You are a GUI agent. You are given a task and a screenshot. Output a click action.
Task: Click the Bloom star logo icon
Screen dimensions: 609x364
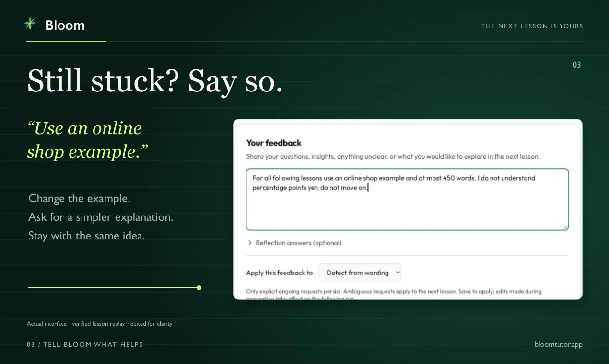(x=30, y=24)
